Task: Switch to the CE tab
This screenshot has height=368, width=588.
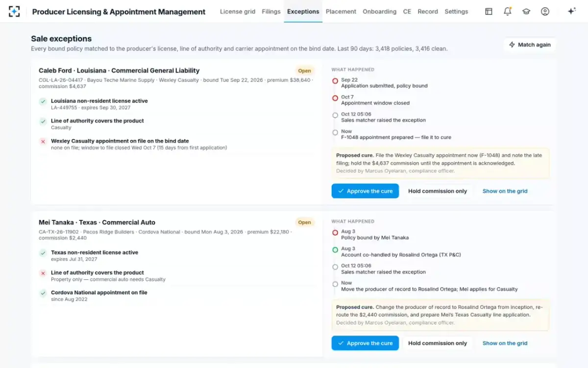Action: pyautogui.click(x=407, y=11)
